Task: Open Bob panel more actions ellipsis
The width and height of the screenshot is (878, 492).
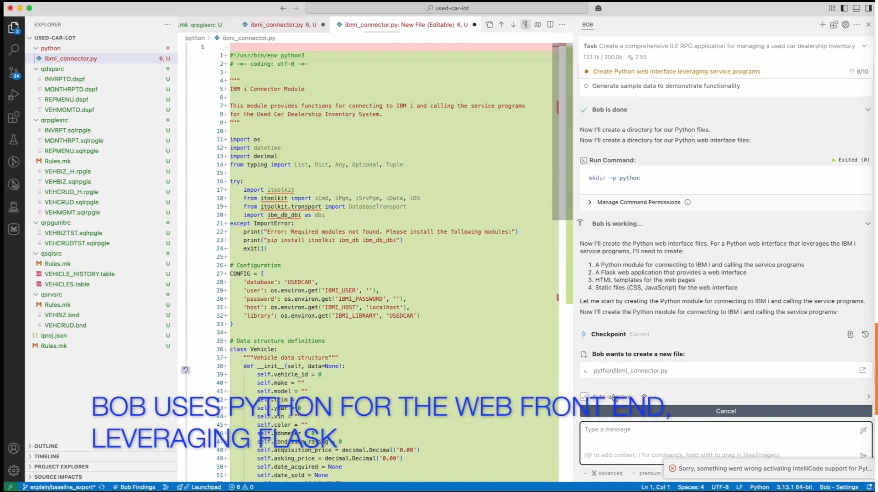Action: 857,25
